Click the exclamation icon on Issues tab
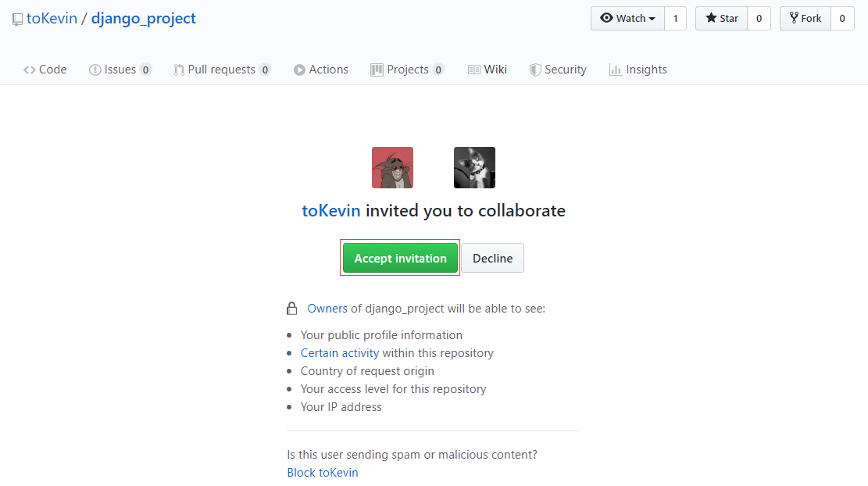This screenshot has width=868, height=486. (95, 70)
